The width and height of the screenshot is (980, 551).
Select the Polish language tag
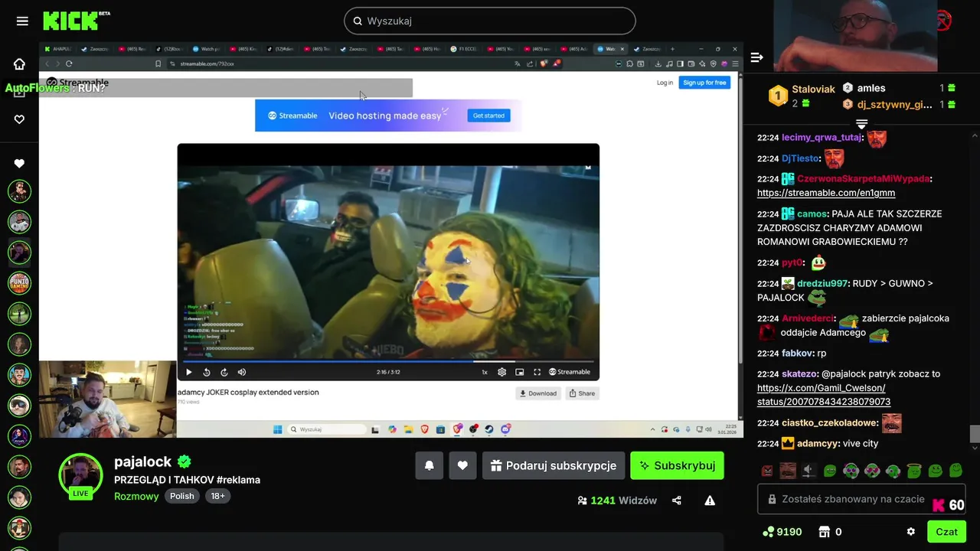tap(182, 496)
